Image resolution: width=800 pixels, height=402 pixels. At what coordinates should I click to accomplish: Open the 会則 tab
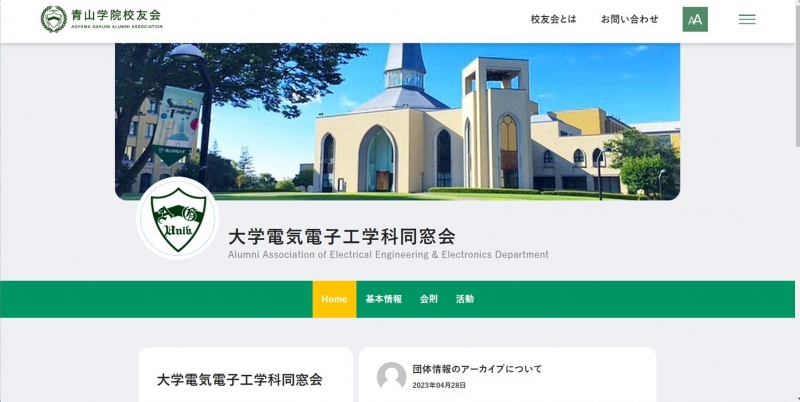429,299
